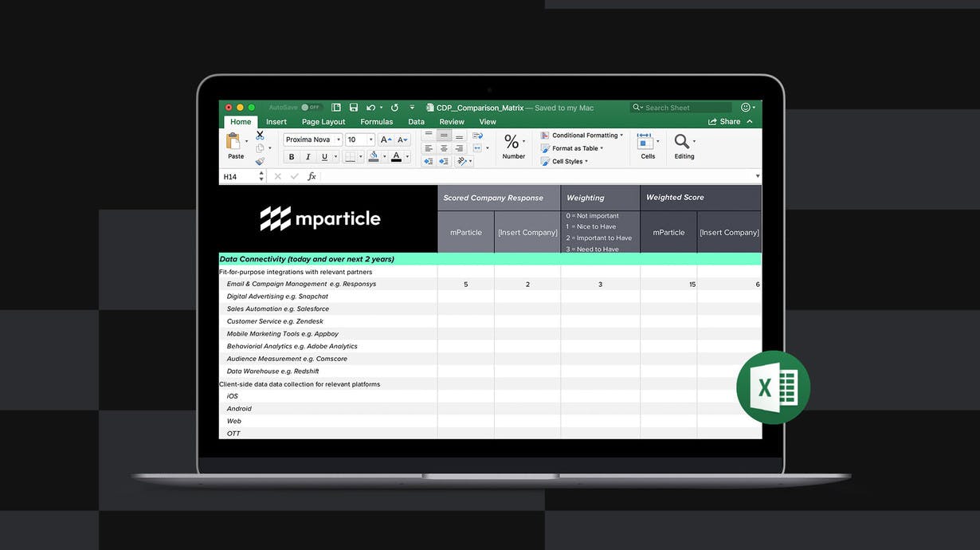Cancel formula entry with the X button
Image resolution: width=980 pixels, height=550 pixels.
[277, 176]
